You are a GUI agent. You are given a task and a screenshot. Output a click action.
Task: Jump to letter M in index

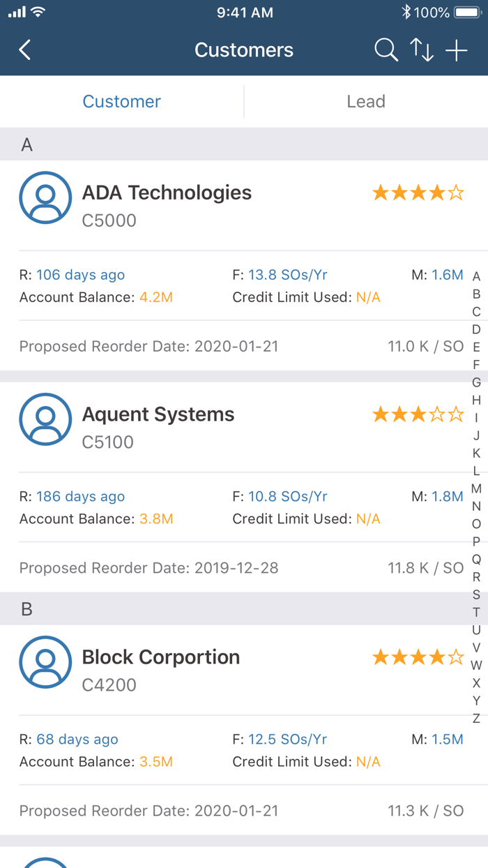point(476,488)
